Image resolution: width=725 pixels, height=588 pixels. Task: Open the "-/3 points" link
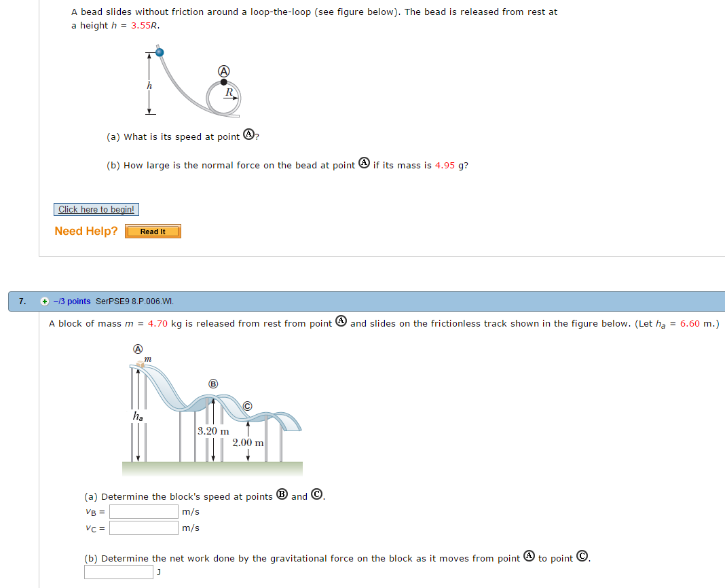pyautogui.click(x=72, y=301)
